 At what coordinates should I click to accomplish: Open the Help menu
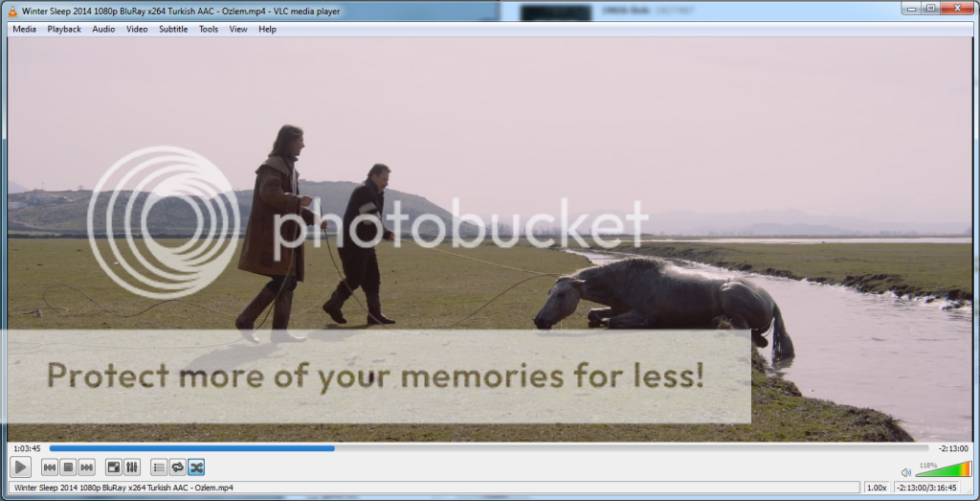(268, 29)
